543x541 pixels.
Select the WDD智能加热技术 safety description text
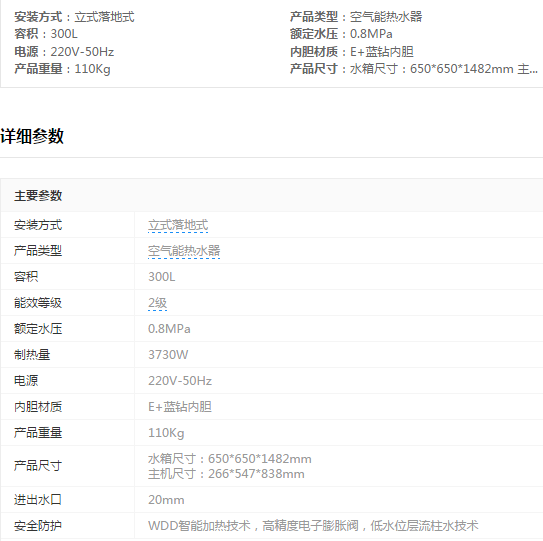click(x=313, y=526)
